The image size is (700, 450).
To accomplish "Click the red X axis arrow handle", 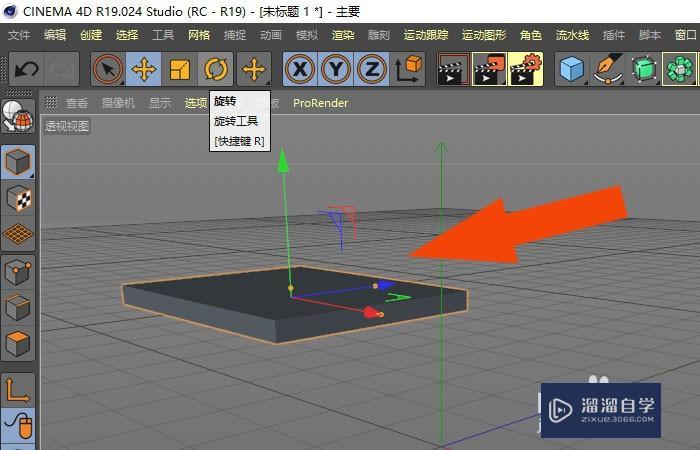I will point(371,312).
